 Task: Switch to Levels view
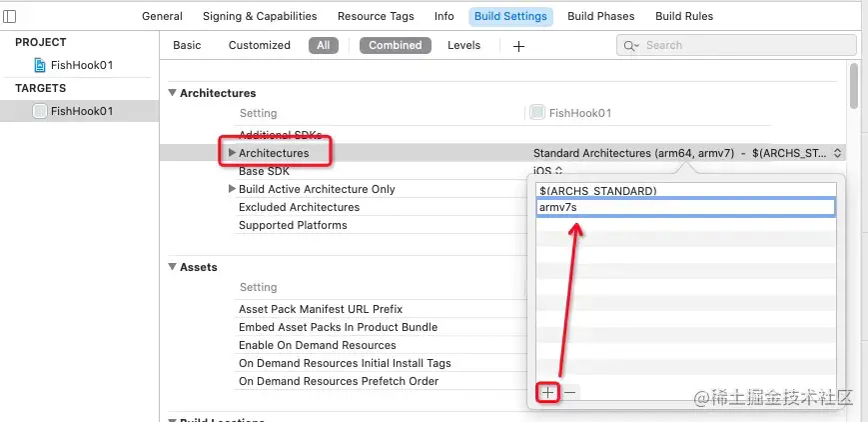pyautogui.click(x=463, y=45)
